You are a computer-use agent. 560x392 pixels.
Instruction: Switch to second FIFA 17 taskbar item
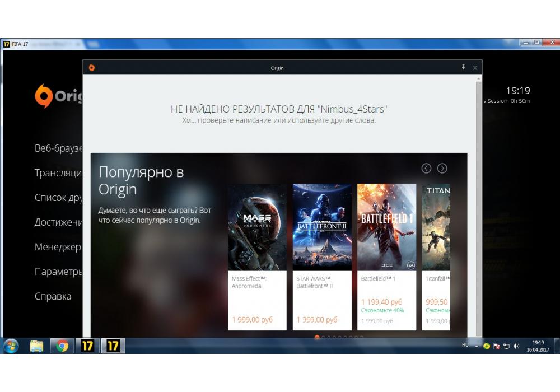[113, 346]
